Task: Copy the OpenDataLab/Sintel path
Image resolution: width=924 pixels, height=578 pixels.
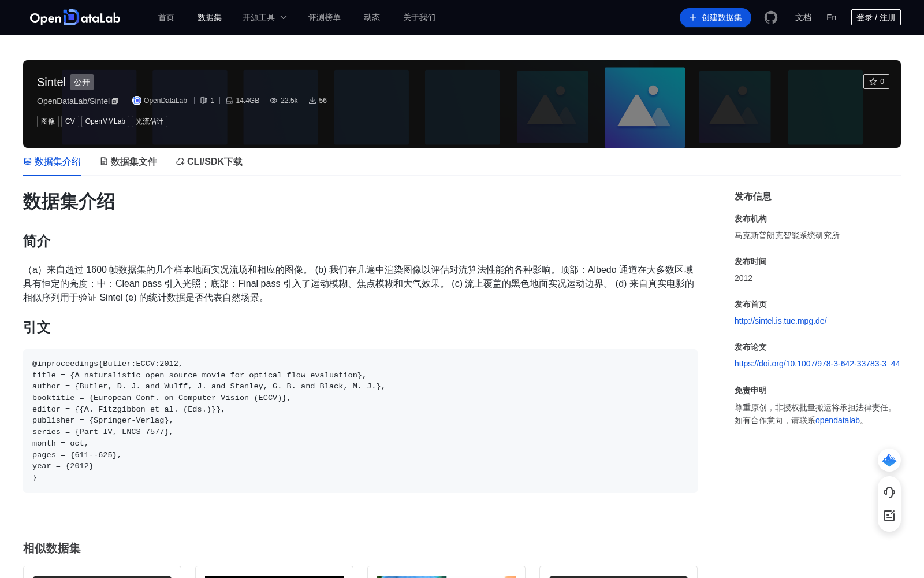Action: point(115,101)
